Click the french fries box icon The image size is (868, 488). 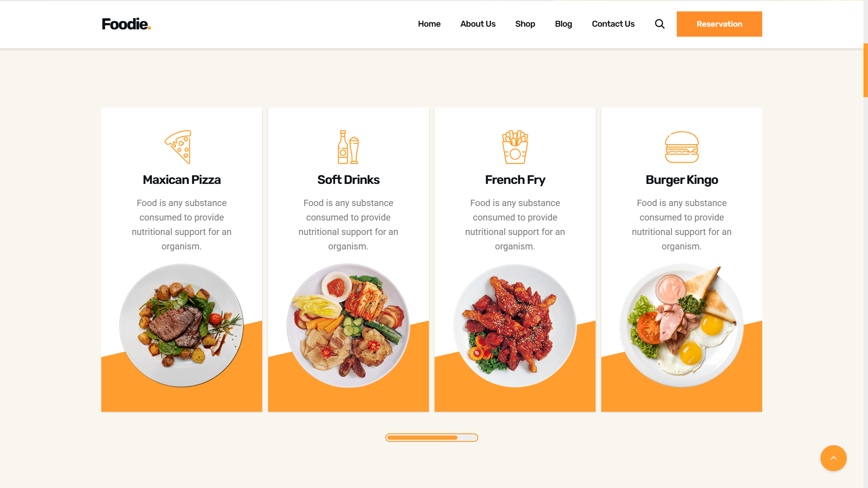coord(515,147)
